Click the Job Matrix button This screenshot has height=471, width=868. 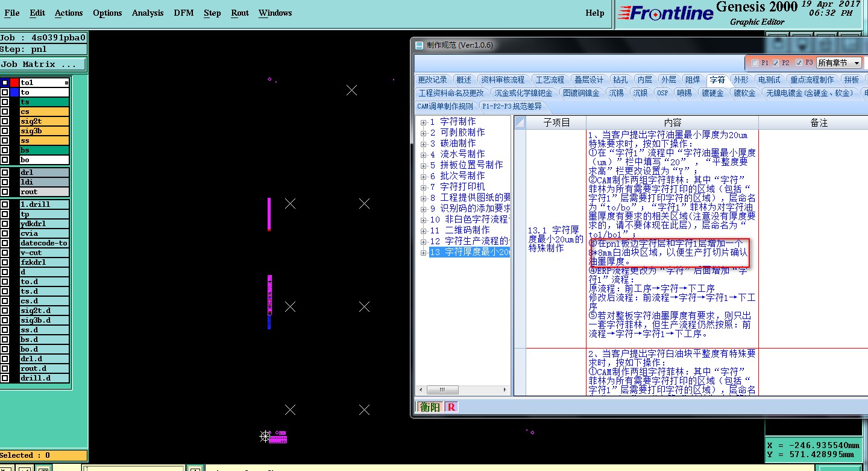point(43,64)
